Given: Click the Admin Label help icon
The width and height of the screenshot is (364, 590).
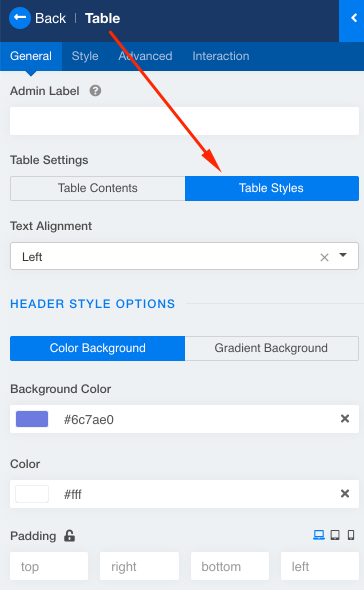Looking at the screenshot, I should point(95,91).
